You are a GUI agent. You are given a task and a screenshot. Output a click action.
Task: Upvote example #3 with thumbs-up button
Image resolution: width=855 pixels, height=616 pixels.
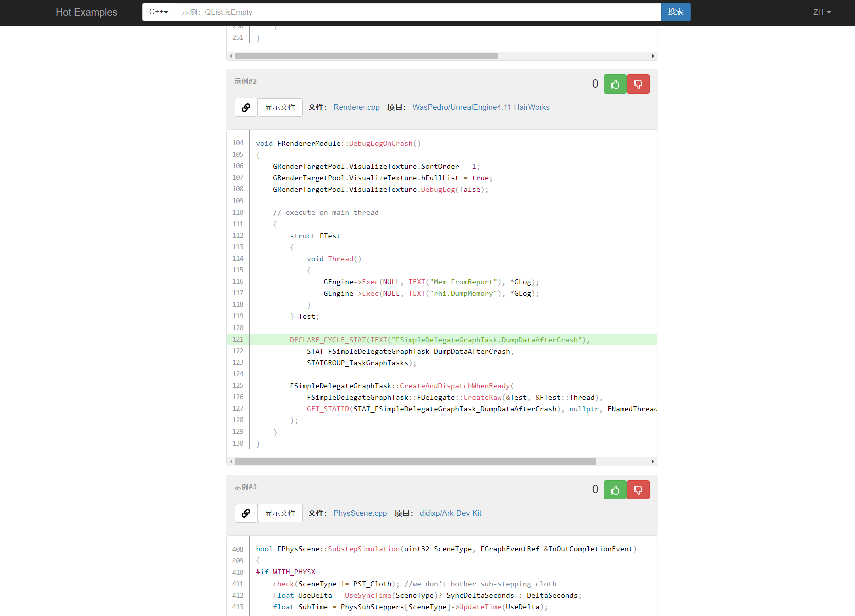point(615,490)
